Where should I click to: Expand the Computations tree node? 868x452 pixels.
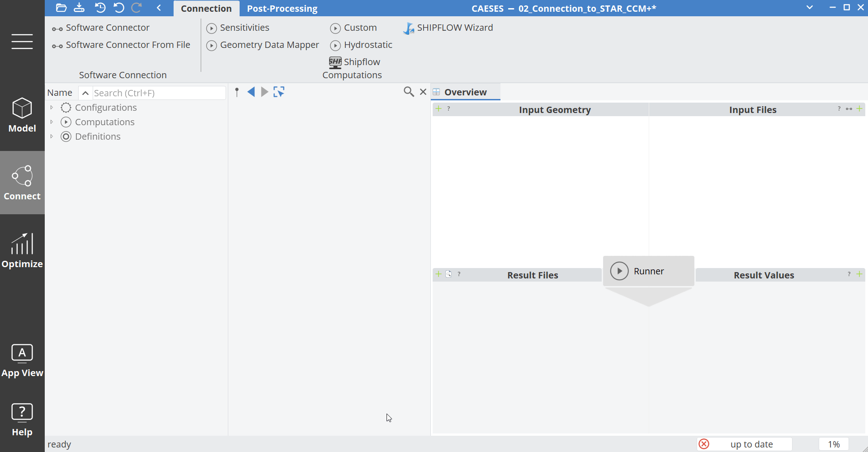click(52, 122)
